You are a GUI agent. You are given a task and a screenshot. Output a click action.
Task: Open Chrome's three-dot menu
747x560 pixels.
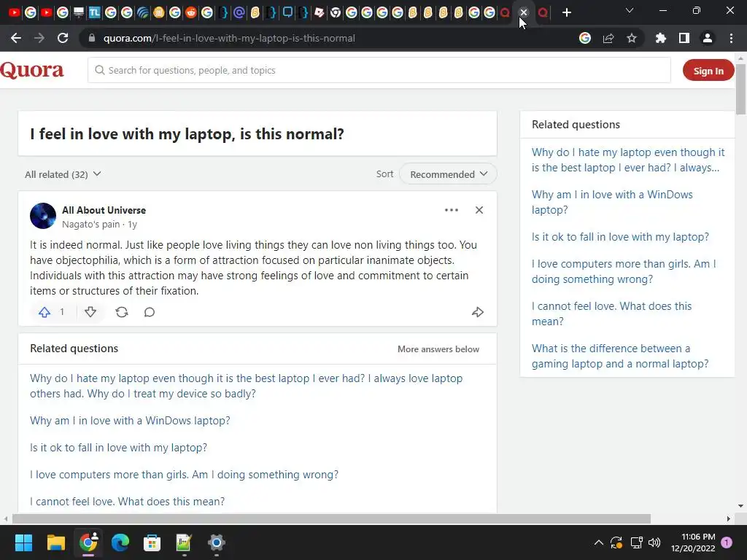(x=731, y=38)
